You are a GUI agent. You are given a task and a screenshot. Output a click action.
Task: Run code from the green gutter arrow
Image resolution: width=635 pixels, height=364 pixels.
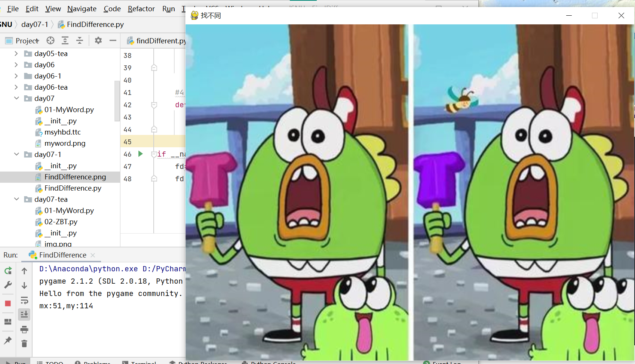coord(140,154)
